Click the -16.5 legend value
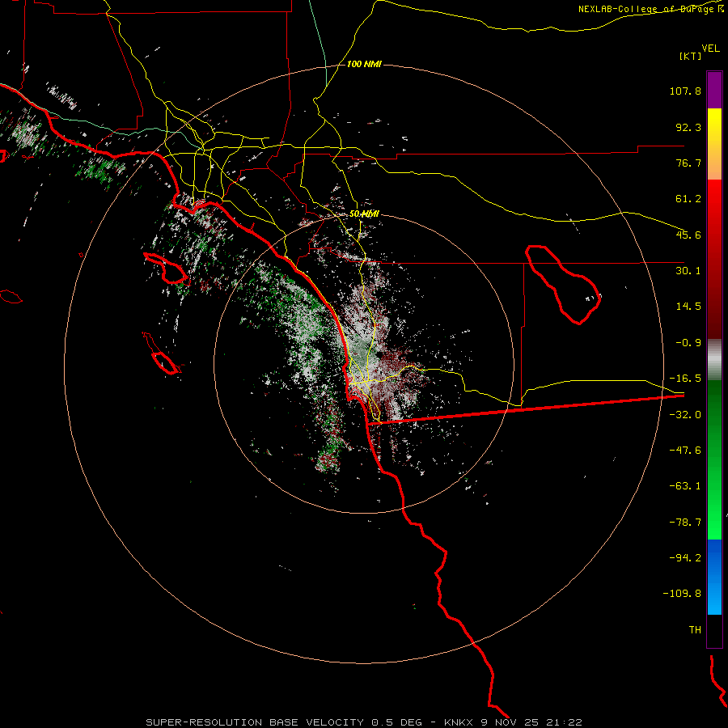The height and width of the screenshot is (728, 728). [685, 379]
